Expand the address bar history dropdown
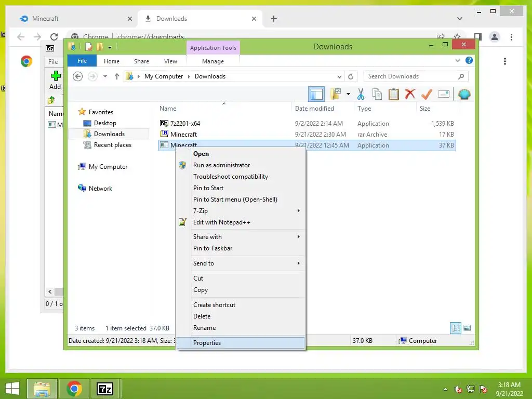 (x=339, y=77)
